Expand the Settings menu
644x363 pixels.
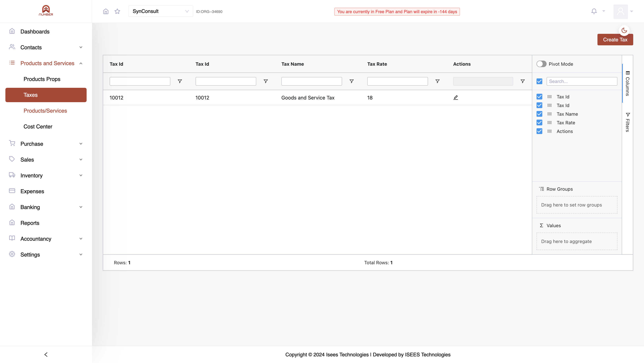click(x=46, y=255)
